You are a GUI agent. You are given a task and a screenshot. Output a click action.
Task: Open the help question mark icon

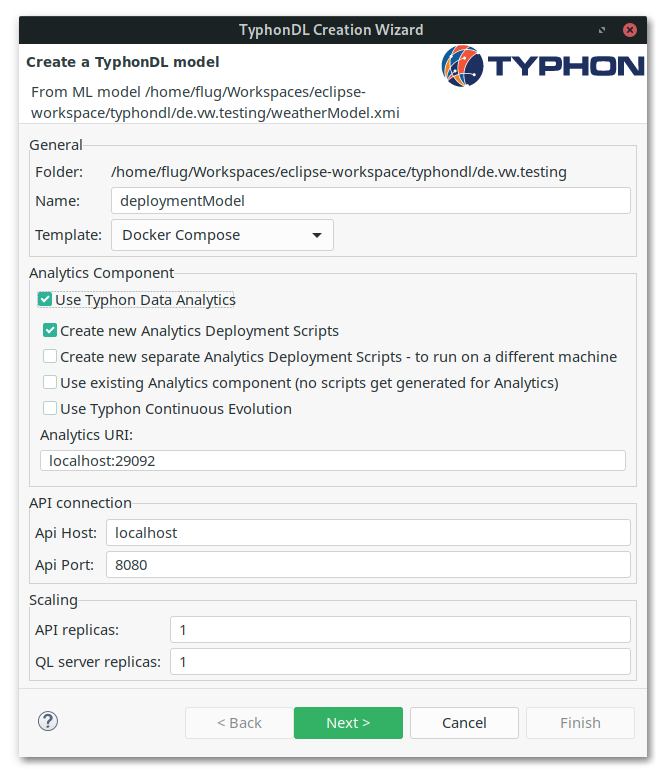point(48,722)
